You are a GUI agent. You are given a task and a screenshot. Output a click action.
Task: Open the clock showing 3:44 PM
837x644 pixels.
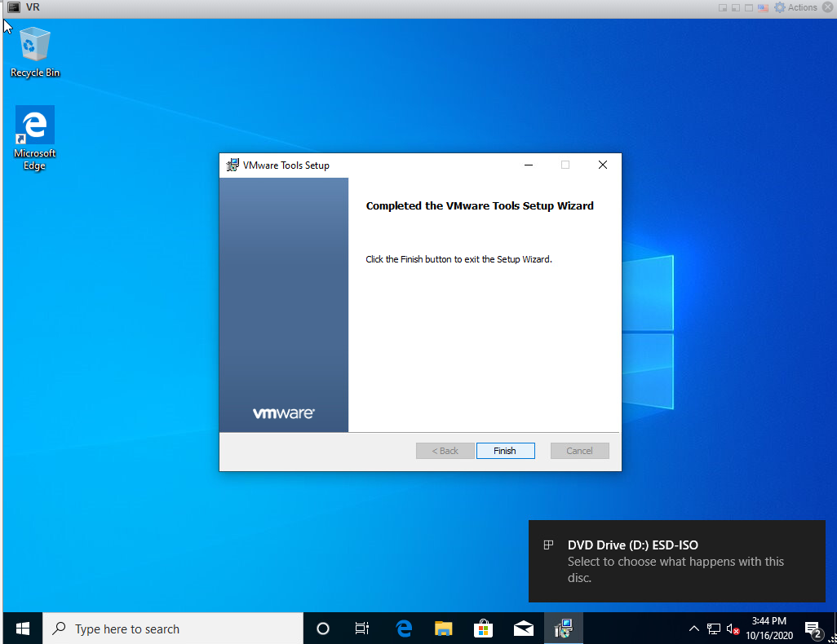[769, 628]
